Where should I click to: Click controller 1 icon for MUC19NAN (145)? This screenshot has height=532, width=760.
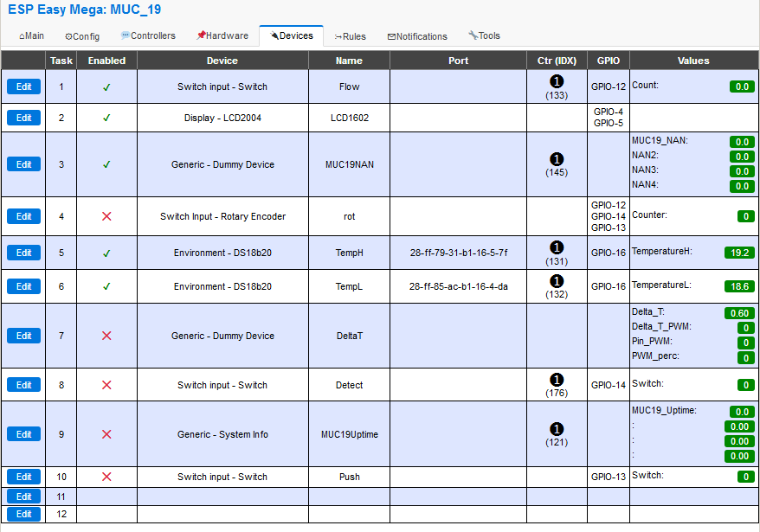coord(557,159)
